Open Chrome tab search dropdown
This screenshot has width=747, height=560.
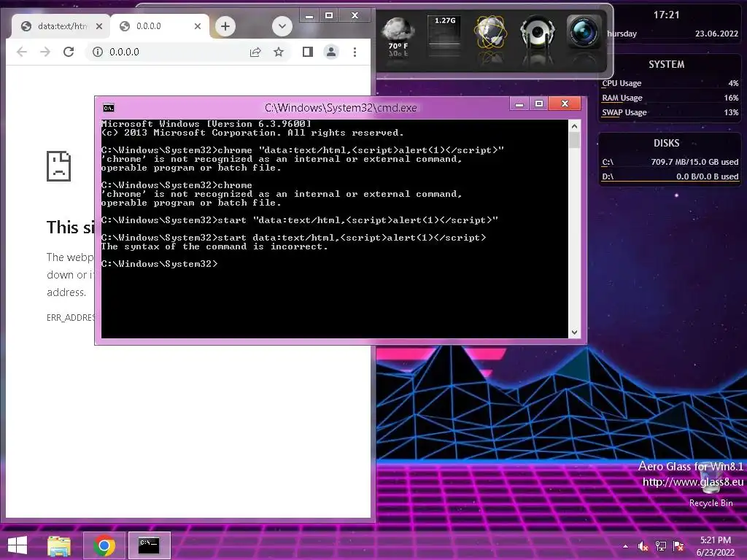[282, 26]
